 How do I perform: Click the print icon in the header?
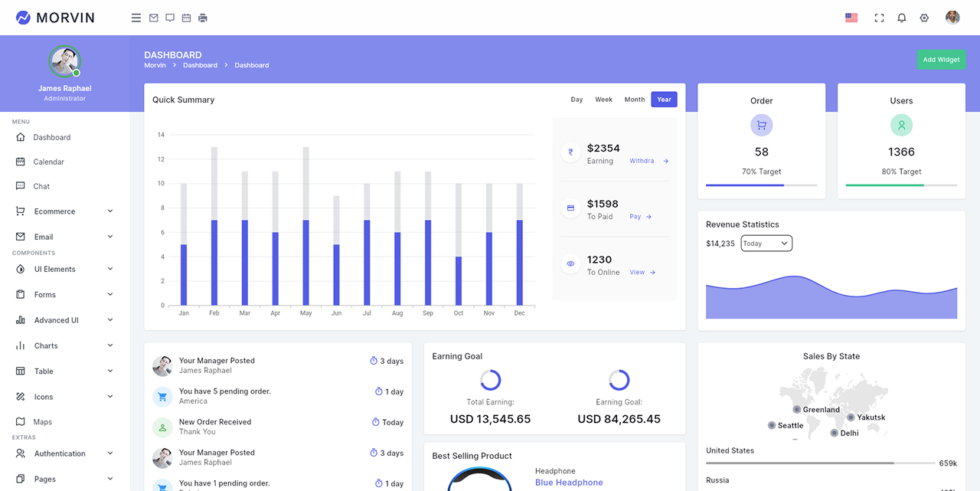202,17
